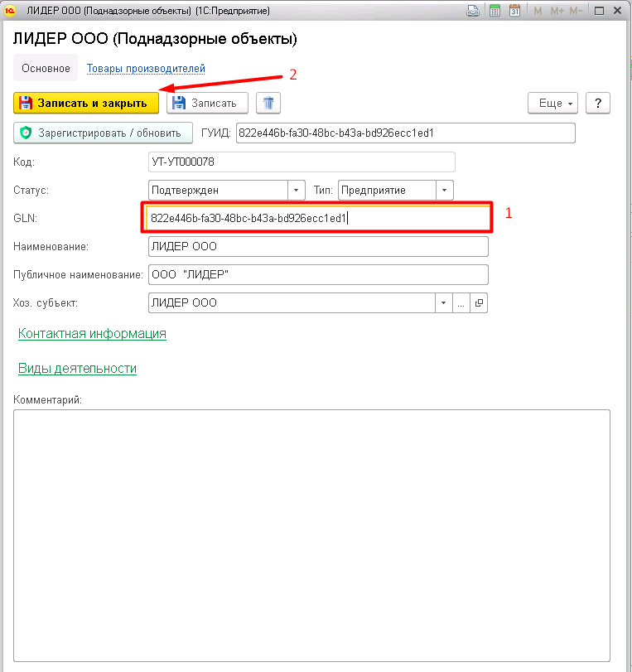
Task: Open help with the question mark button
Action: tap(598, 103)
